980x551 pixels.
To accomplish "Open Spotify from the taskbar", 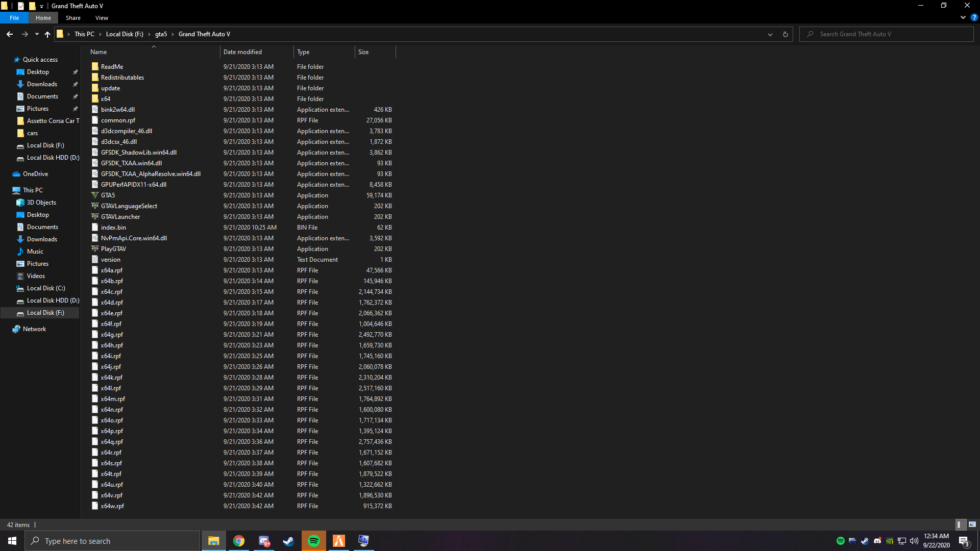I will coord(314,541).
